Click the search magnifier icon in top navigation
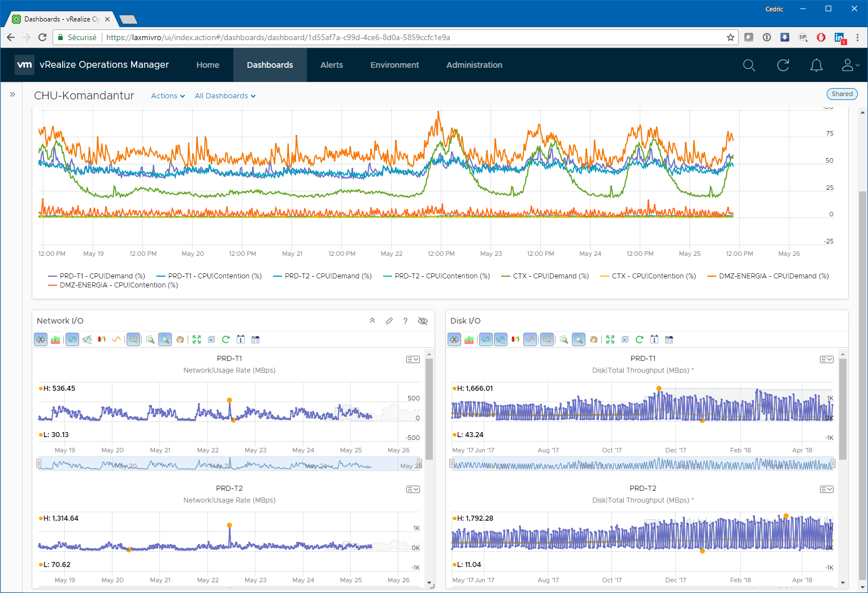The image size is (868, 593). pyautogui.click(x=749, y=65)
